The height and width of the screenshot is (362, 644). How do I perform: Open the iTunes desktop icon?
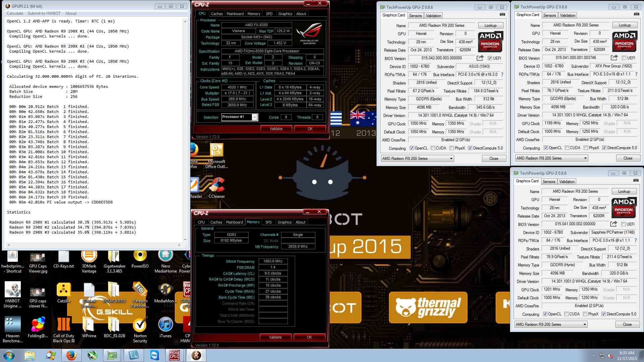coord(165,327)
